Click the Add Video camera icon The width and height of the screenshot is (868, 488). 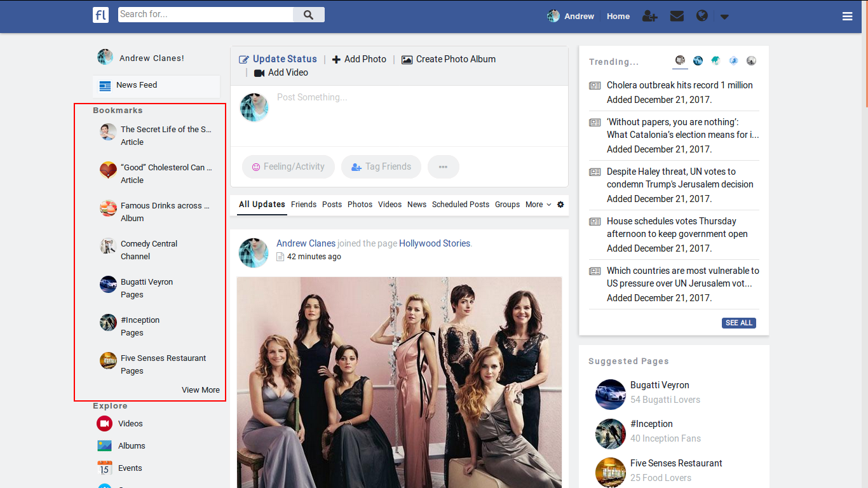259,72
